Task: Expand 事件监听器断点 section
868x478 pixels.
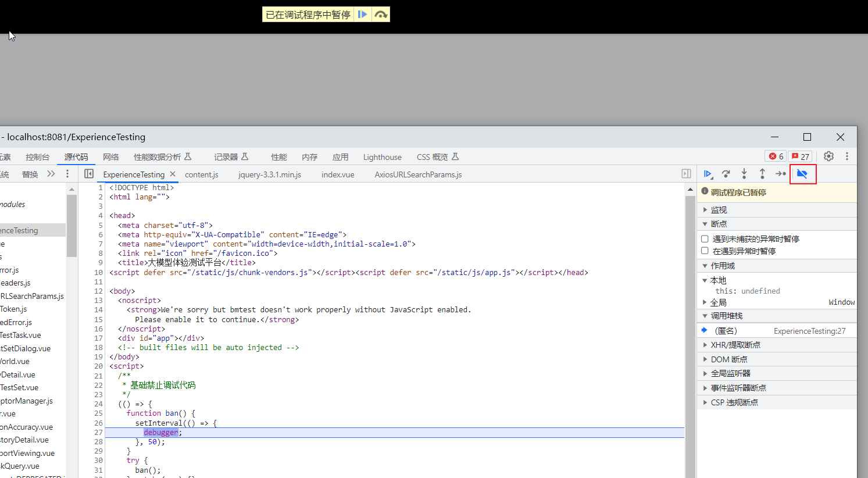Action: tap(777, 388)
